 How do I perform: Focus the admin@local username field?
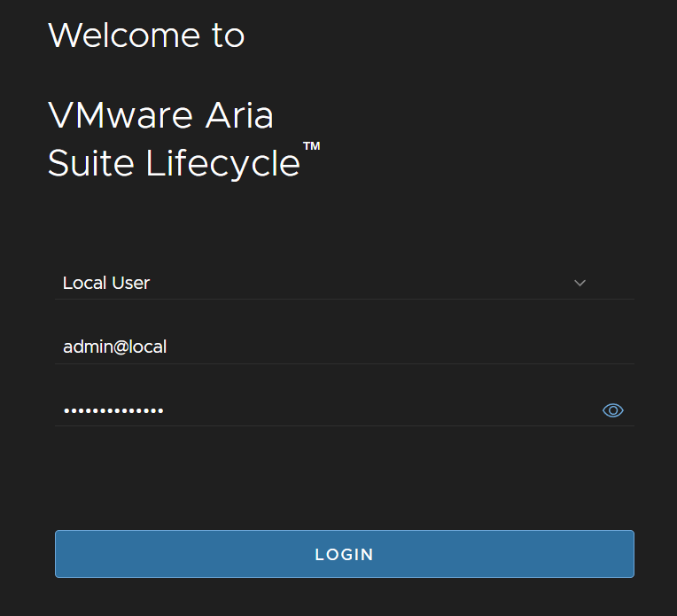(x=345, y=347)
